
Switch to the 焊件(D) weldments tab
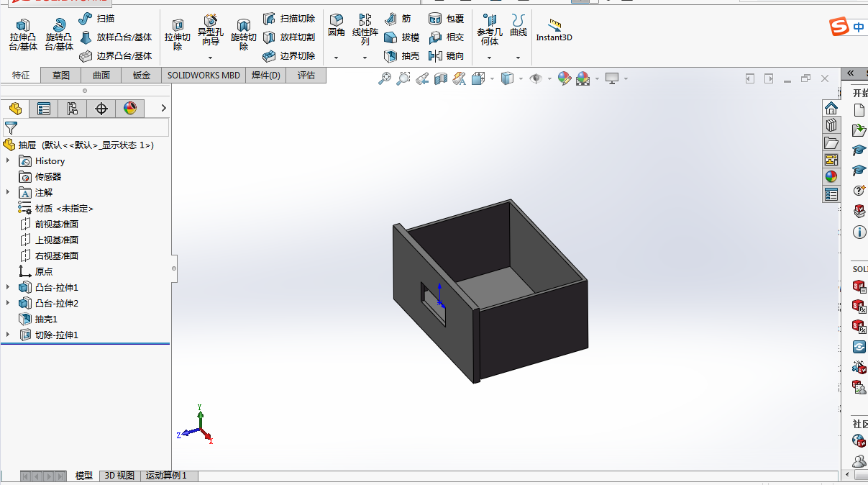tap(266, 75)
